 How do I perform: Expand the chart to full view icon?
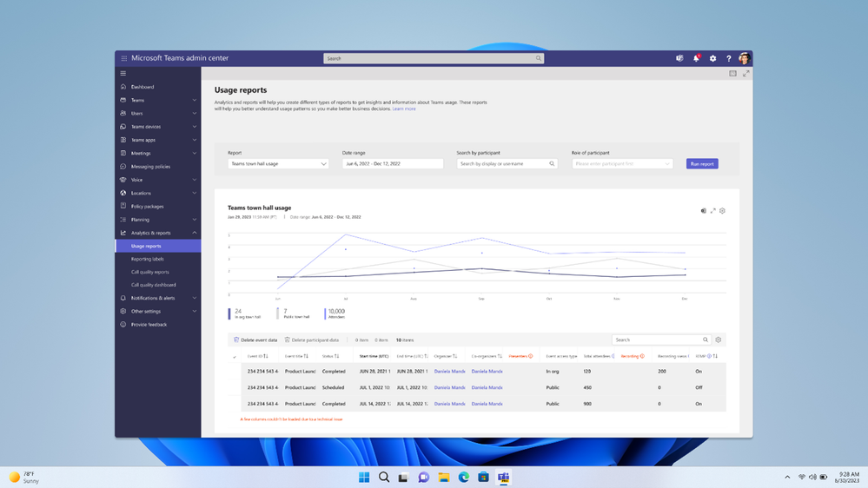[713, 211]
